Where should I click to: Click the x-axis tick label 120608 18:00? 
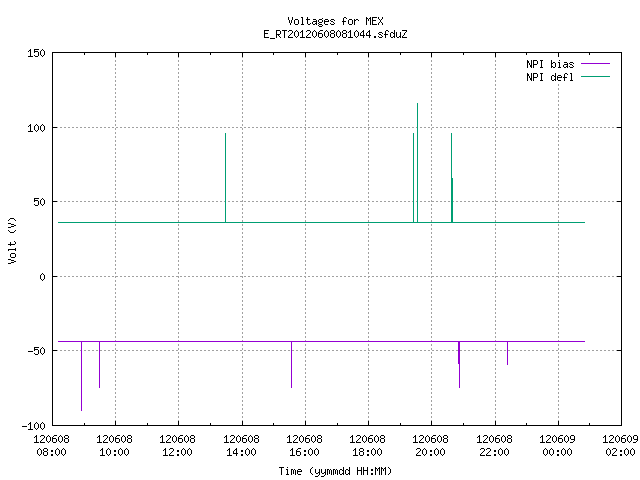tap(368, 446)
